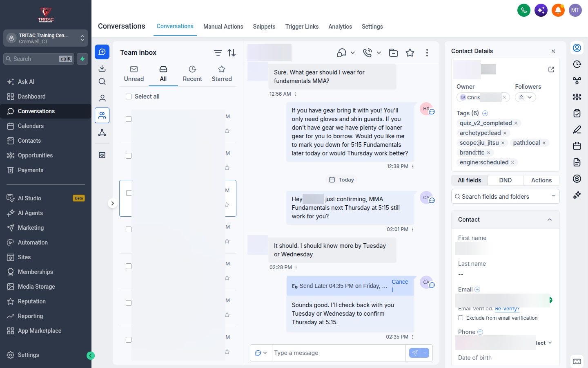
Task: Open the Snippets tab
Action: 264,27
